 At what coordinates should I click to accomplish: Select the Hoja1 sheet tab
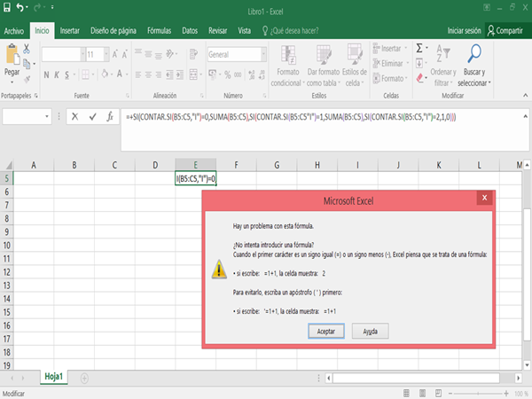(55, 377)
